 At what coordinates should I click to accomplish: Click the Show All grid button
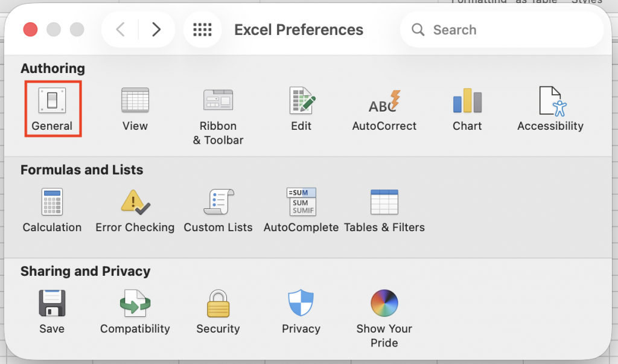202,30
